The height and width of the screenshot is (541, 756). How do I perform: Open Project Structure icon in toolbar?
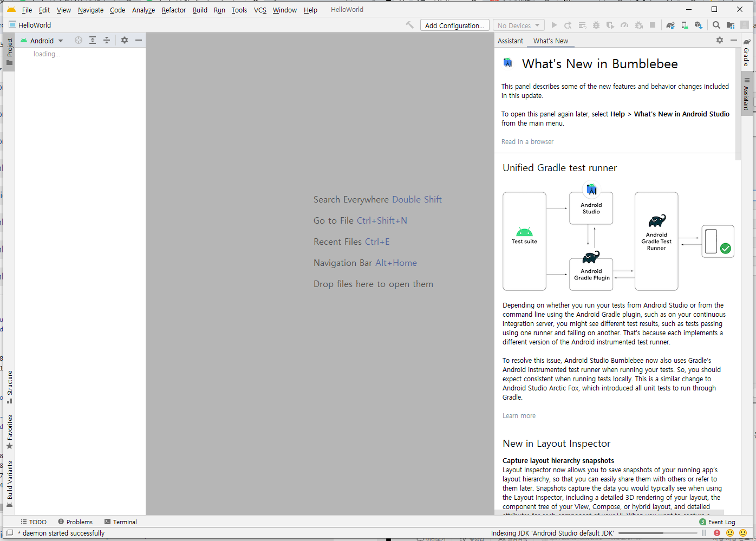(731, 25)
